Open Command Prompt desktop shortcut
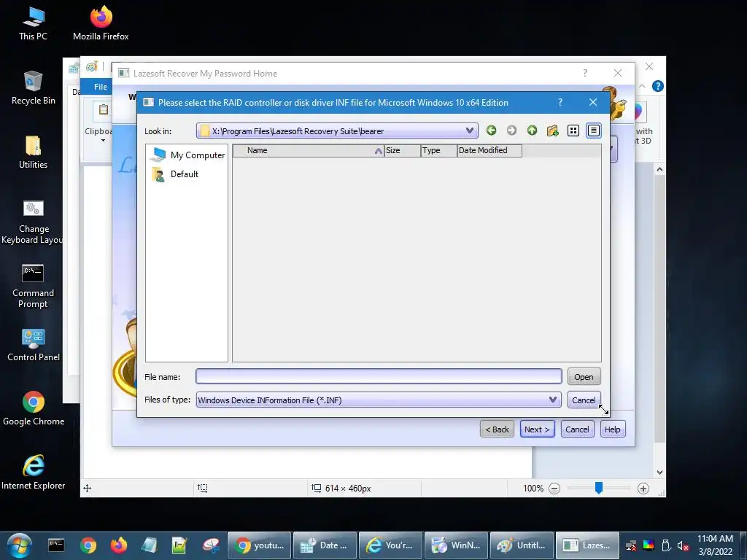747x560 pixels. (33, 286)
